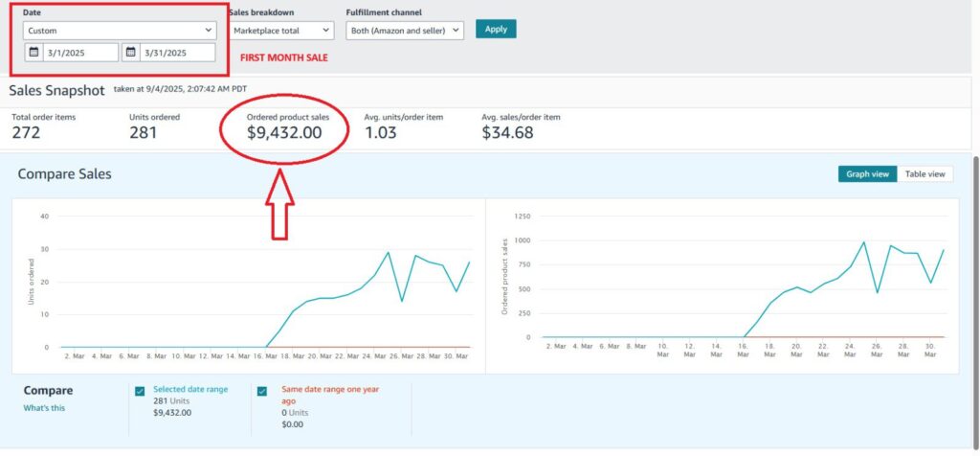Click the start date field showing 3/1/2025
Image resolution: width=980 pixels, height=456 pixels.
pos(80,52)
